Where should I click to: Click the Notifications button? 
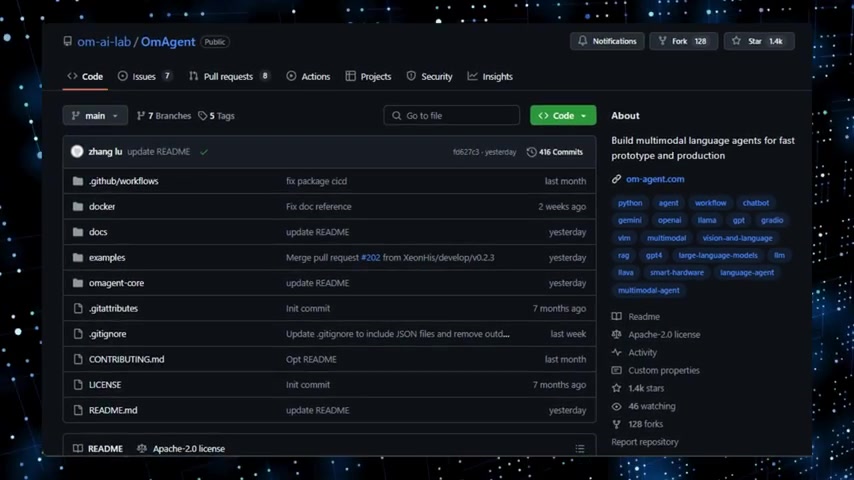pyautogui.click(x=607, y=41)
